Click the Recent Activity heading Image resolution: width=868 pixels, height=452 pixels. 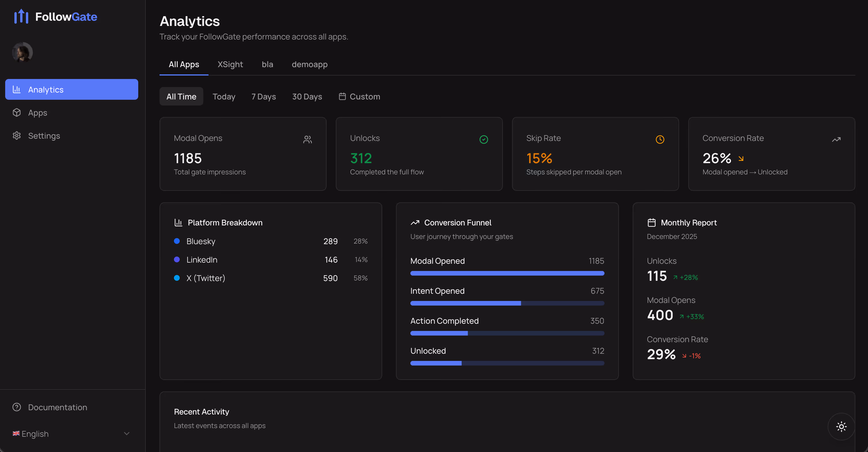point(201,412)
